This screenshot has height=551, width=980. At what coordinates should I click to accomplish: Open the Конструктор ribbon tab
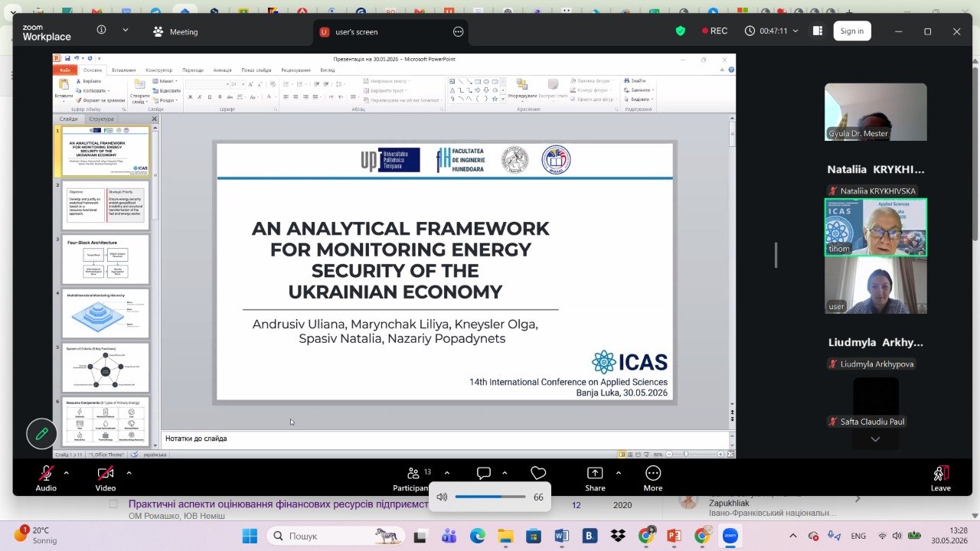pos(159,70)
